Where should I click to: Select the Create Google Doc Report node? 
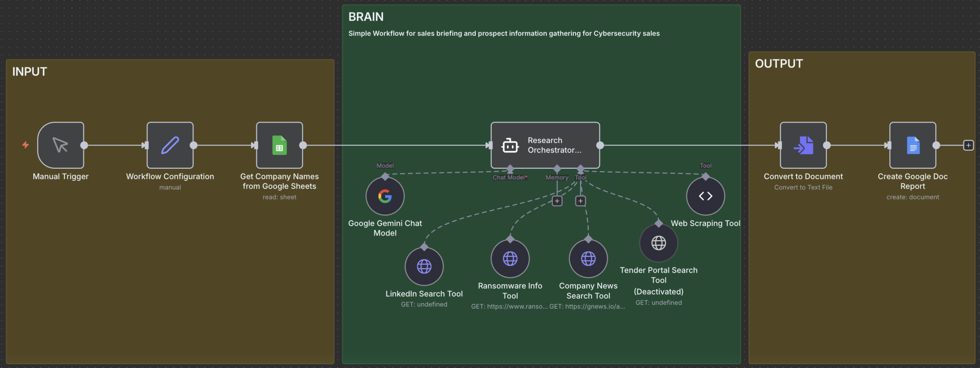pyautogui.click(x=913, y=145)
